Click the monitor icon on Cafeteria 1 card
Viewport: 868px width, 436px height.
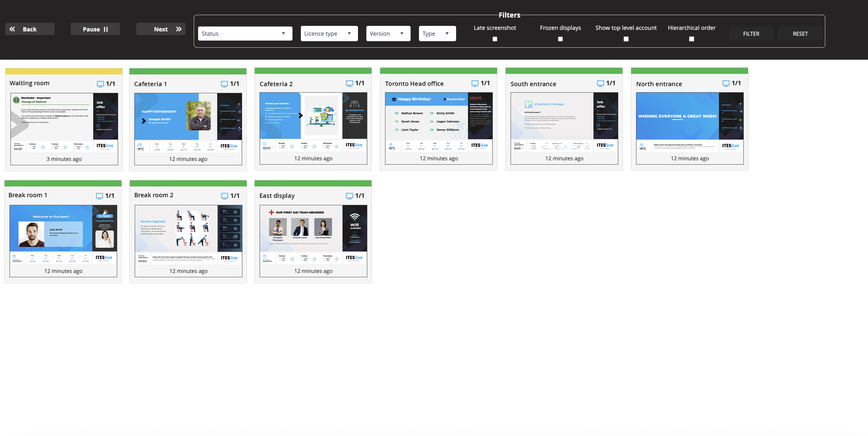(x=224, y=84)
